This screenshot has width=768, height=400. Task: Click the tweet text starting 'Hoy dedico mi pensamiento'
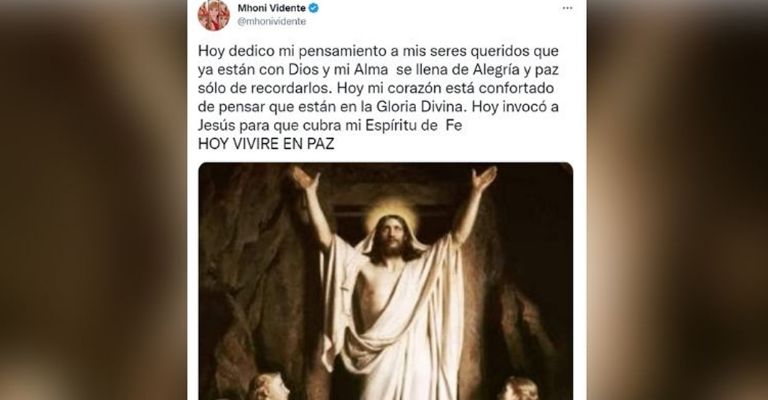pyautogui.click(x=378, y=88)
